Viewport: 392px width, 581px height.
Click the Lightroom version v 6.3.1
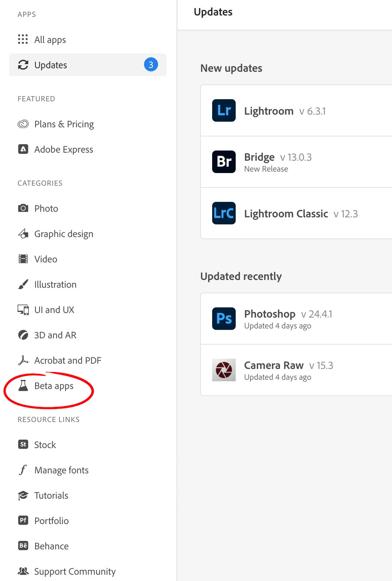click(x=312, y=111)
